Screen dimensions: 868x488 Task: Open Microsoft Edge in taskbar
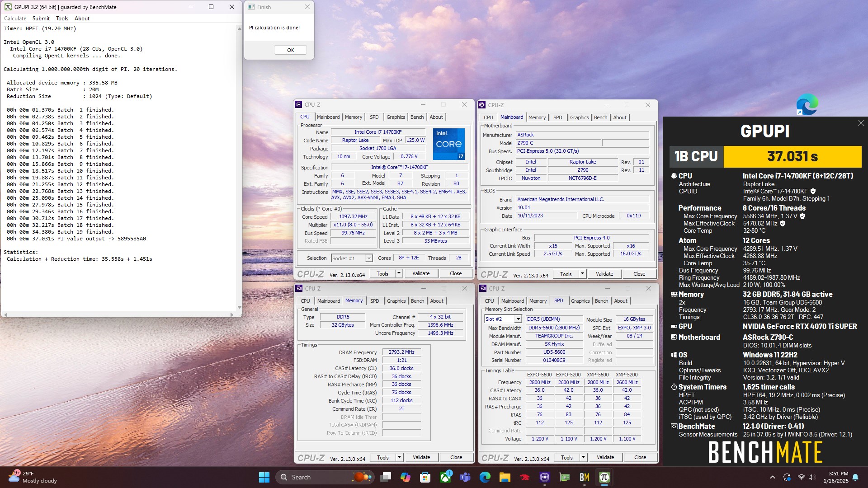pyautogui.click(x=485, y=477)
